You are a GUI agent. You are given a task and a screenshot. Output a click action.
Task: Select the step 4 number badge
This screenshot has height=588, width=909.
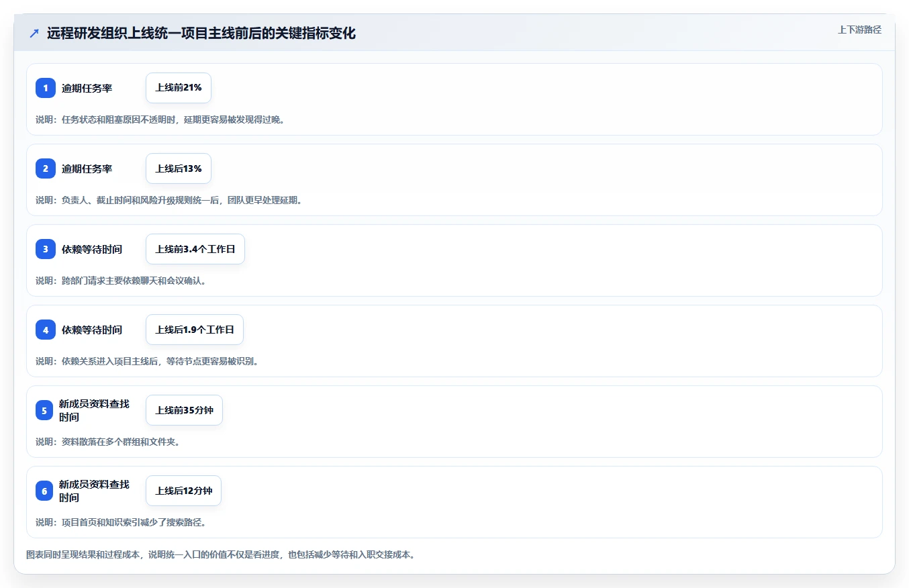pyautogui.click(x=46, y=330)
